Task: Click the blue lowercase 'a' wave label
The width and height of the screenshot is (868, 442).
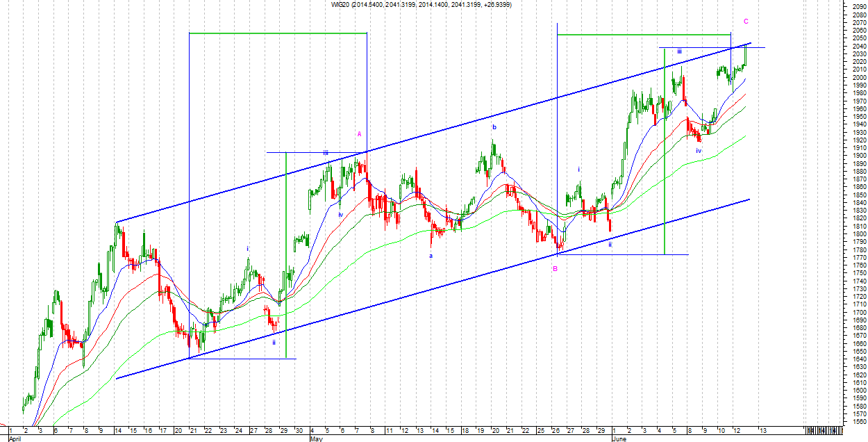Action: [431, 255]
